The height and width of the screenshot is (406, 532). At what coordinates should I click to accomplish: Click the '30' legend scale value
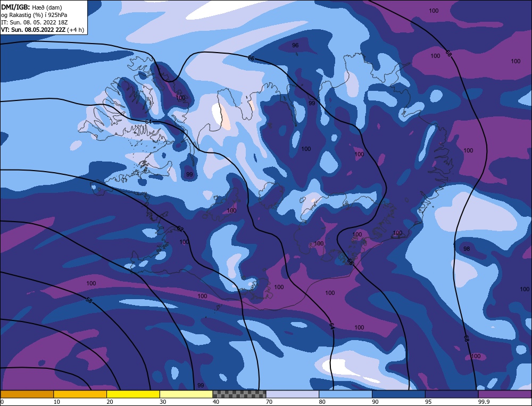point(163,402)
